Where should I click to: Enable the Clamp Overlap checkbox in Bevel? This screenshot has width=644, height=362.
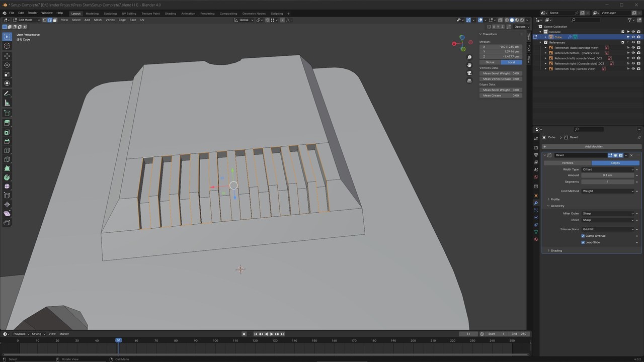pyautogui.click(x=583, y=236)
